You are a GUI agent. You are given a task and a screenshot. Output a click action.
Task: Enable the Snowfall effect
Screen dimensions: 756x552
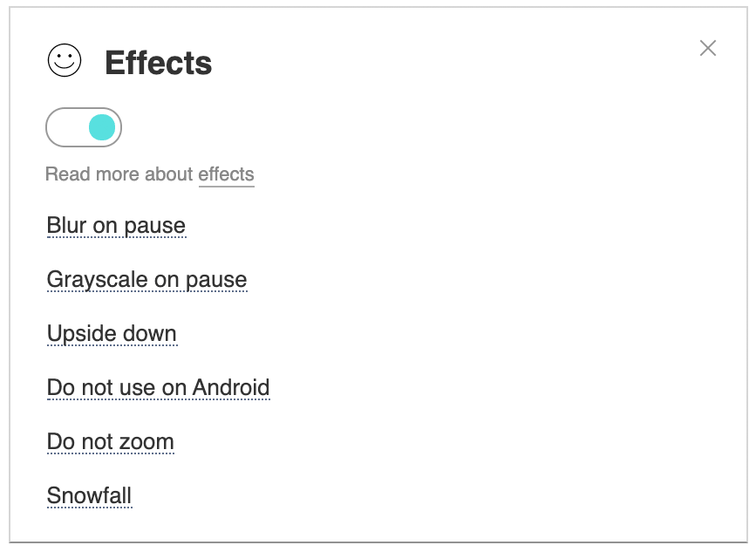coord(89,495)
